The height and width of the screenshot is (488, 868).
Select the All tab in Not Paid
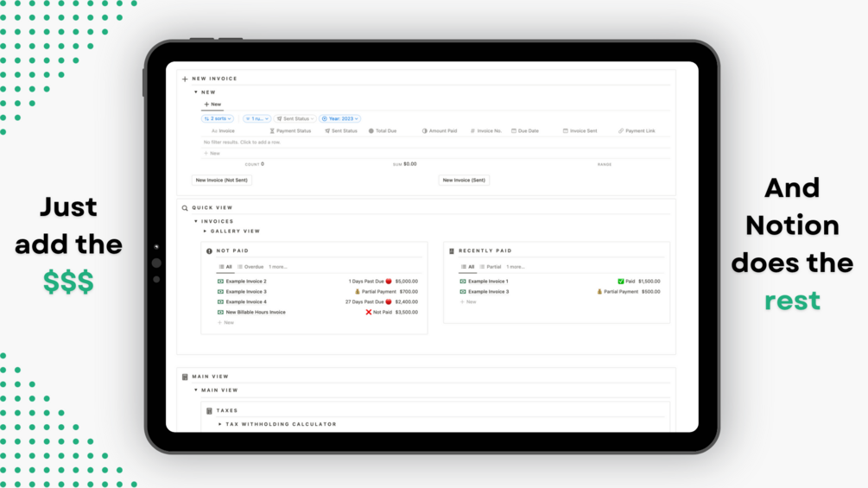(x=225, y=267)
